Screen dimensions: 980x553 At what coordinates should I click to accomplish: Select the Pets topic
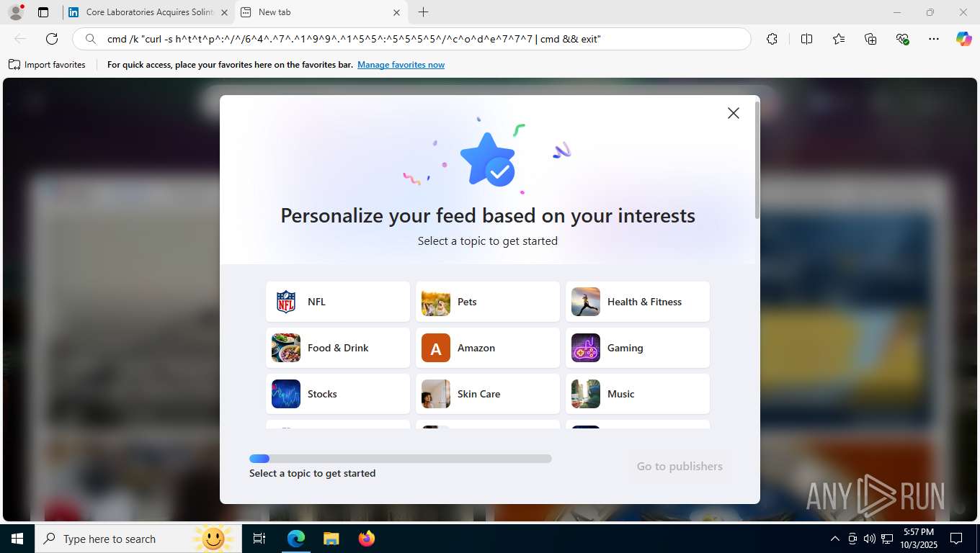[488, 302]
